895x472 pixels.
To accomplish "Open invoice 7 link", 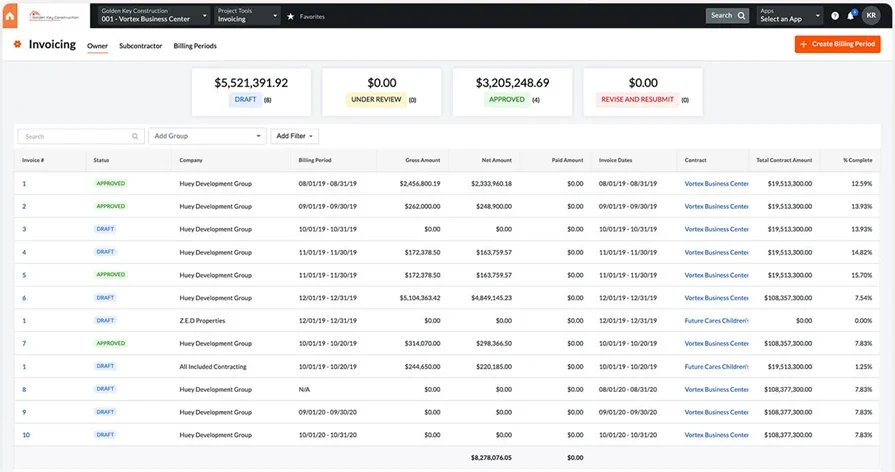I will point(24,344).
